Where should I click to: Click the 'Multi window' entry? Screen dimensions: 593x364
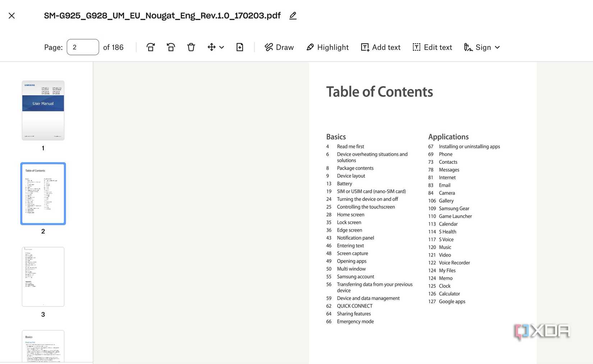pos(351,269)
